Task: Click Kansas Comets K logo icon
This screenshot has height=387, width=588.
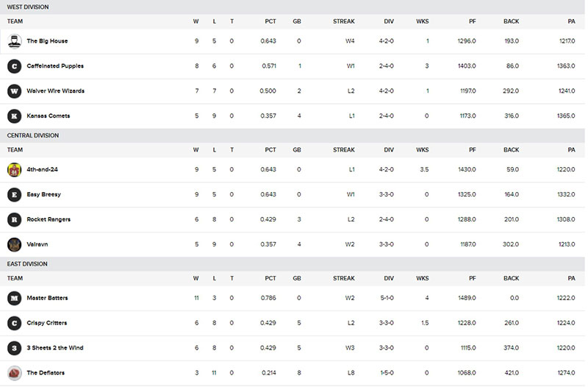Action: [14, 116]
